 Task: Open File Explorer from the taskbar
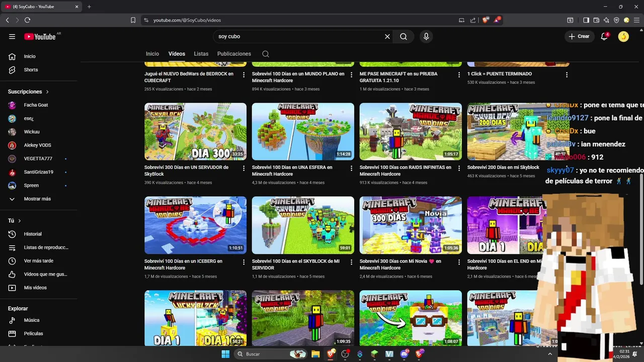315,354
